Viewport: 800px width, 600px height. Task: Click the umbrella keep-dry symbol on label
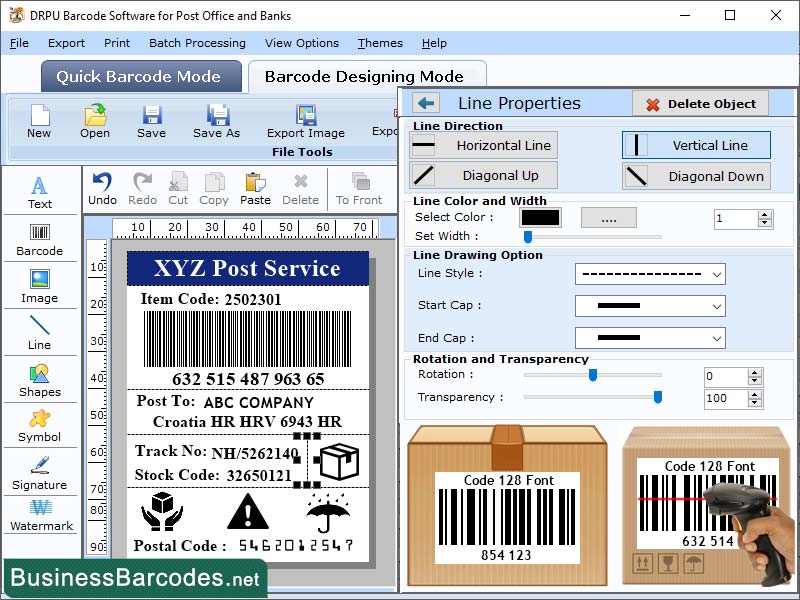coord(328,512)
